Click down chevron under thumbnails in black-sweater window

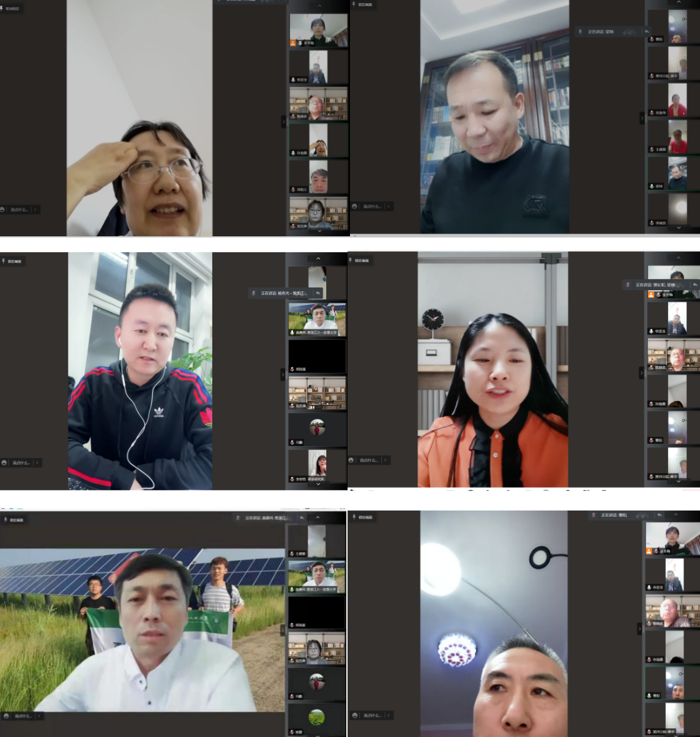[x=678, y=228]
